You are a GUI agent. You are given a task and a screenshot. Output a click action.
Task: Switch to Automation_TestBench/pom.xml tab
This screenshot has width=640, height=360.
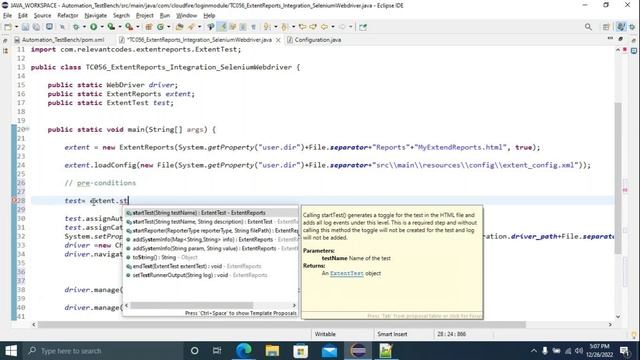(x=59, y=40)
